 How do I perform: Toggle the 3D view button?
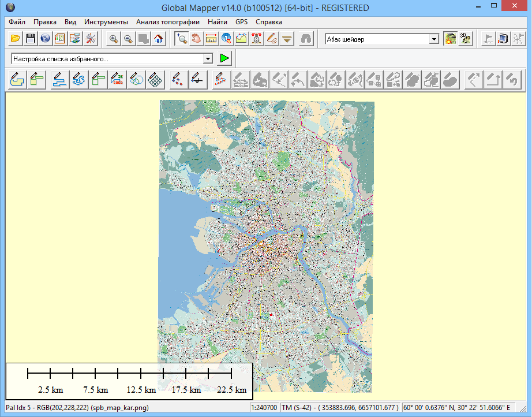pos(465,39)
